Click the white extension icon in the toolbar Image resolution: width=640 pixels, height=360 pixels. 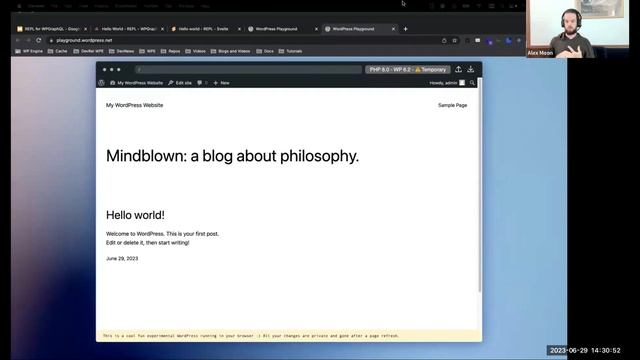pyautogui.click(x=478, y=40)
